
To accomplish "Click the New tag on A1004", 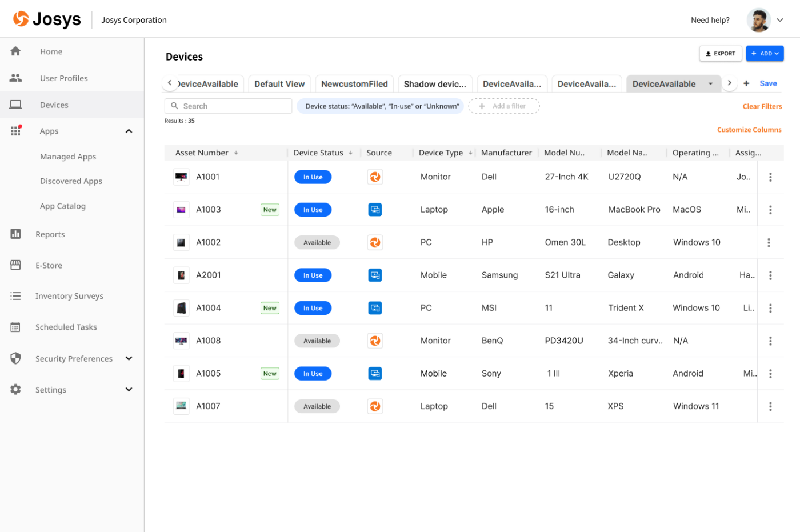I will (270, 308).
